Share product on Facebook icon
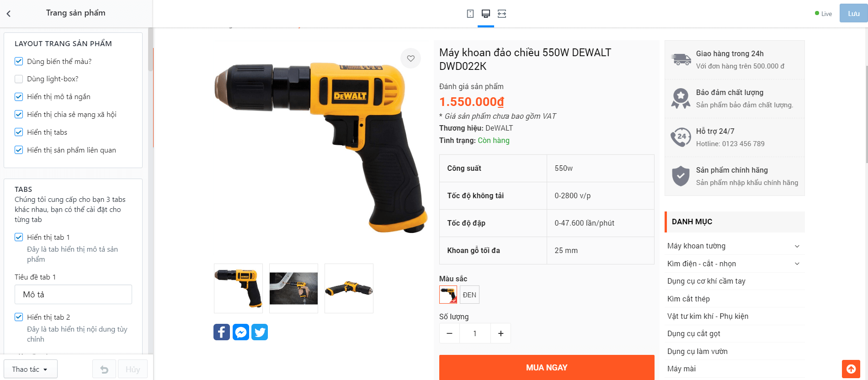 point(222,332)
